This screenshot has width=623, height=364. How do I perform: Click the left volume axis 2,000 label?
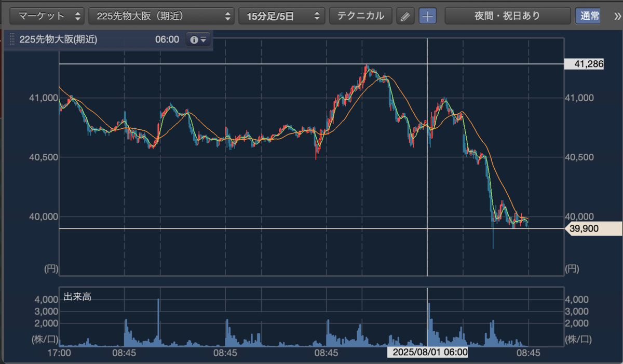pyautogui.click(x=46, y=323)
